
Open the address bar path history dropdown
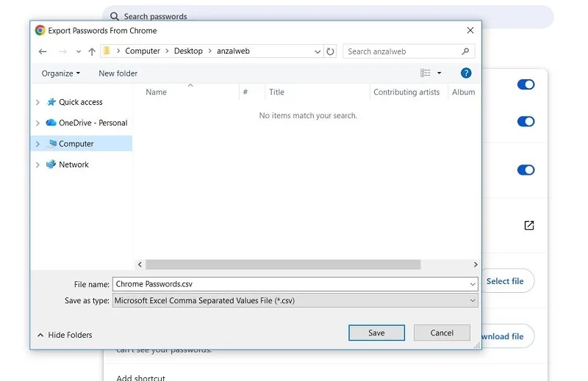pyautogui.click(x=318, y=51)
